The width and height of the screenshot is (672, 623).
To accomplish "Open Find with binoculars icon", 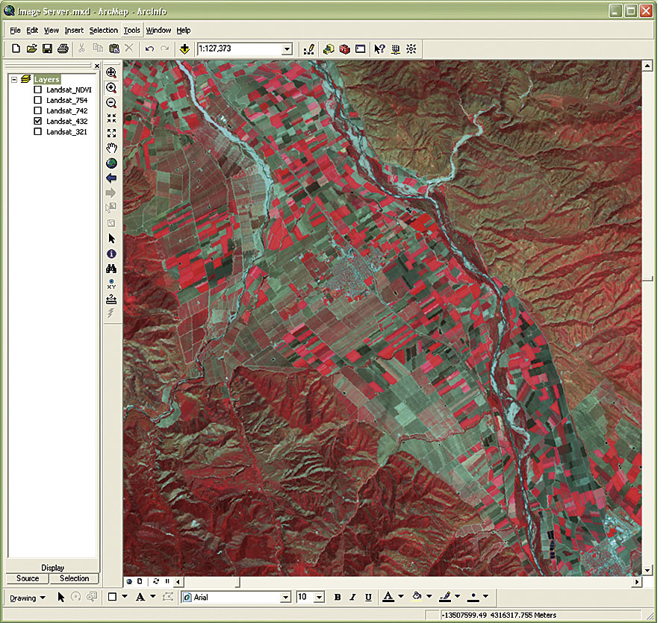I will coord(111,269).
